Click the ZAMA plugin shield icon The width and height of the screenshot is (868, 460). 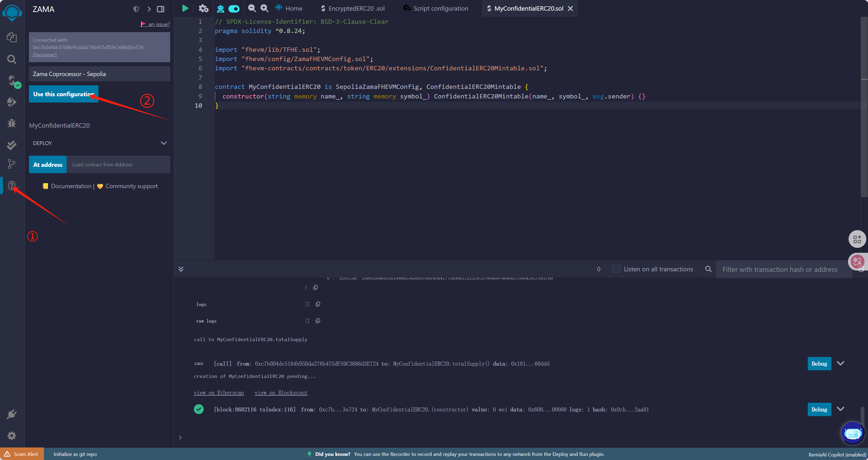point(136,9)
